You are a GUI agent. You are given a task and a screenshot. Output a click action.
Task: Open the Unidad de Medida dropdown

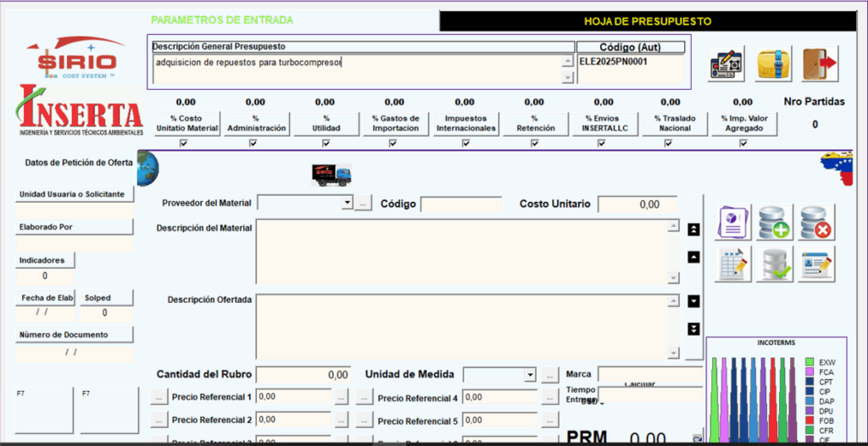tap(531, 375)
